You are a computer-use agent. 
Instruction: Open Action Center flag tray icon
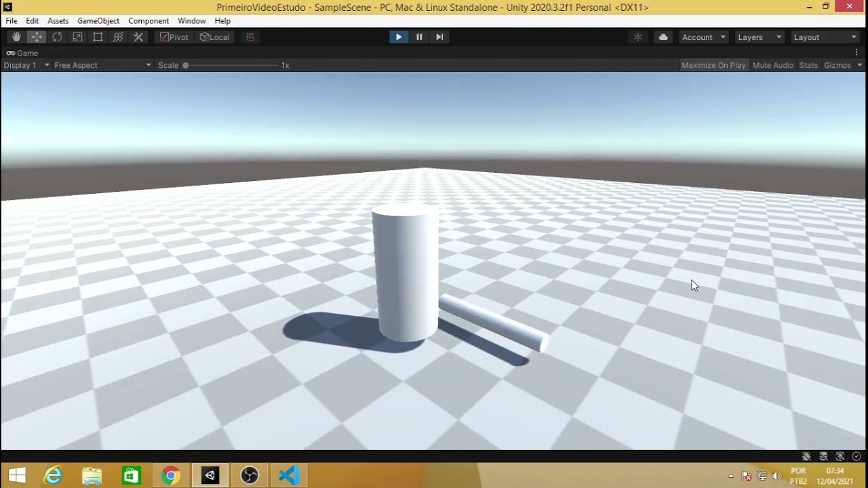[747, 476]
